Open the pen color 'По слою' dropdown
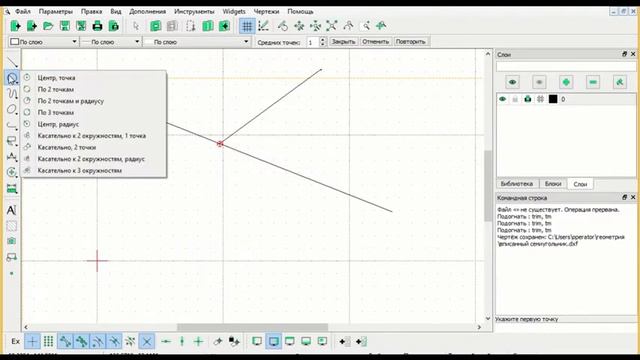Image resolution: width=640 pixels, height=360 pixels. pyautogui.click(x=43, y=42)
